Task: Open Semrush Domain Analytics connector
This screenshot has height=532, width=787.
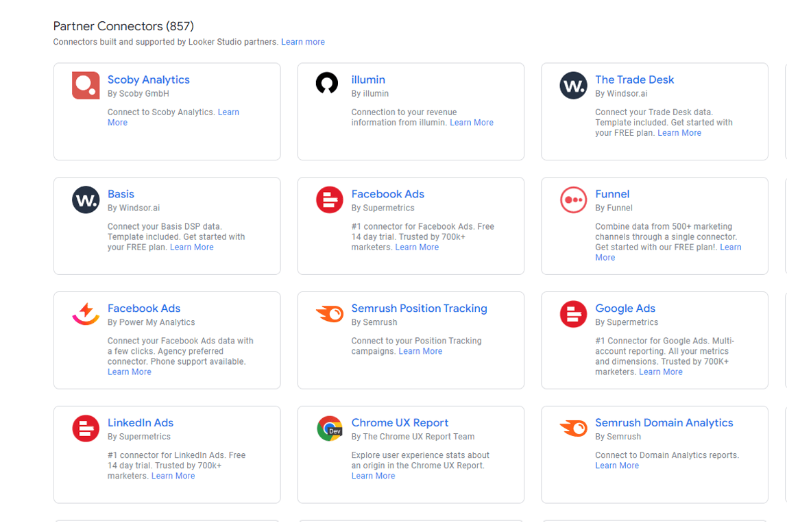Action: click(x=664, y=423)
